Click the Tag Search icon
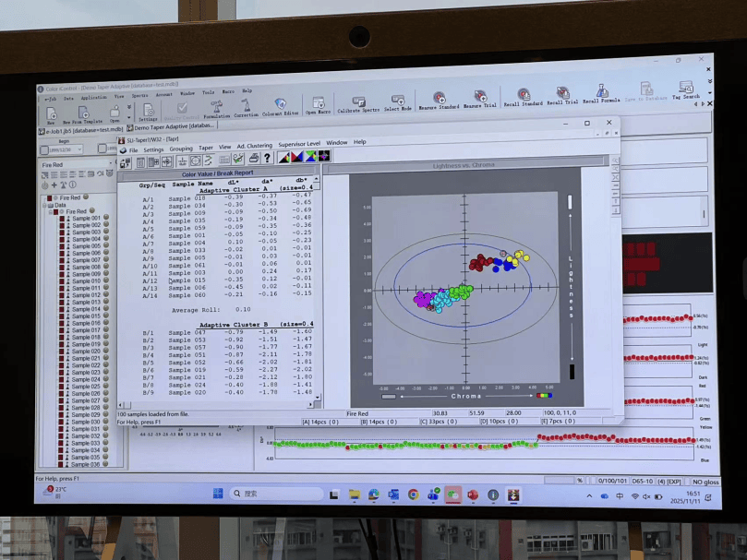747x560 pixels. (x=685, y=89)
